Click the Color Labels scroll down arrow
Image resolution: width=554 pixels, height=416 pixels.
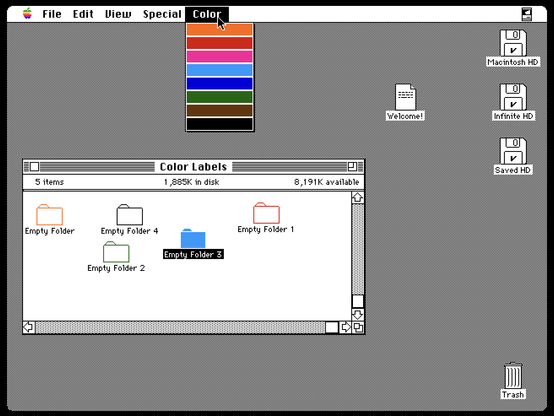358,315
